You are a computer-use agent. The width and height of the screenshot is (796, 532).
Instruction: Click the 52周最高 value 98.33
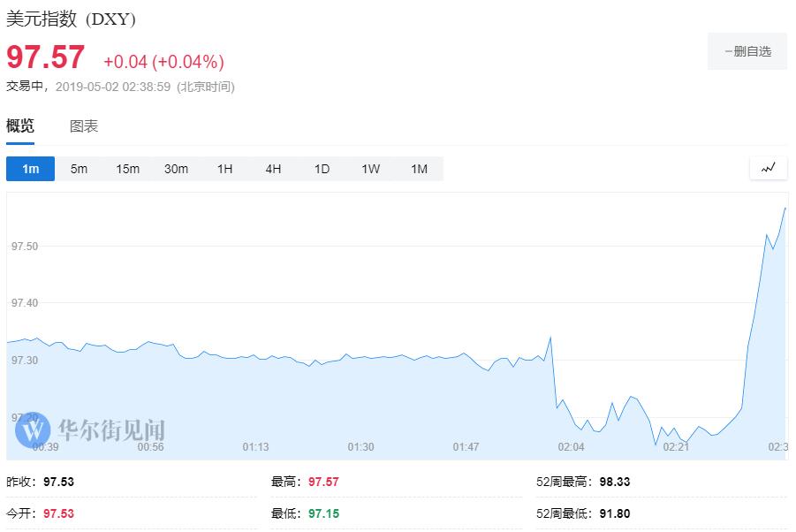coord(613,483)
